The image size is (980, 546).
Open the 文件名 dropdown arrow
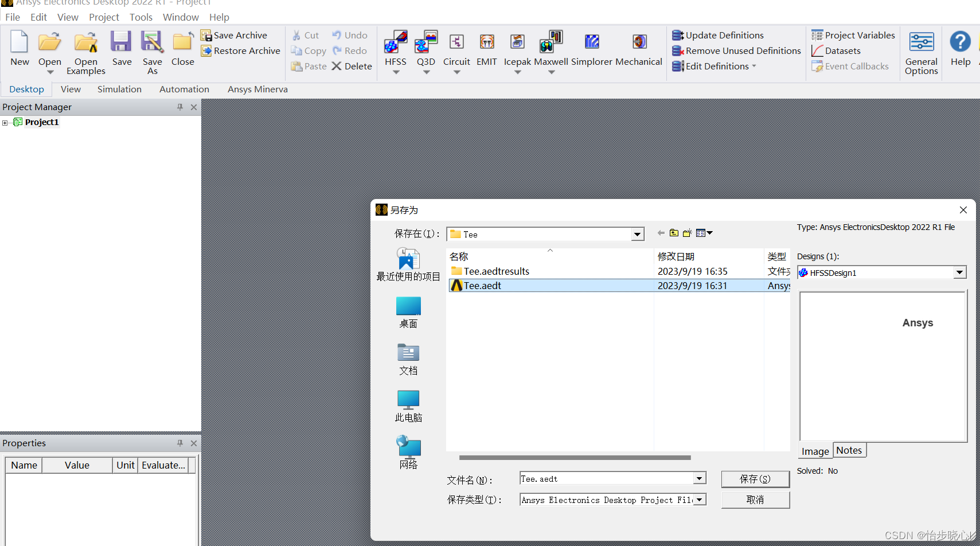(x=700, y=478)
